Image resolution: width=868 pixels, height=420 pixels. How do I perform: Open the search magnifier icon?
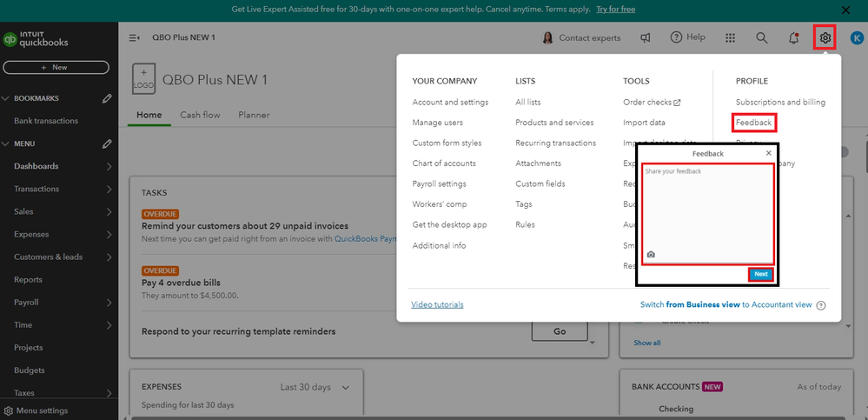coord(762,37)
